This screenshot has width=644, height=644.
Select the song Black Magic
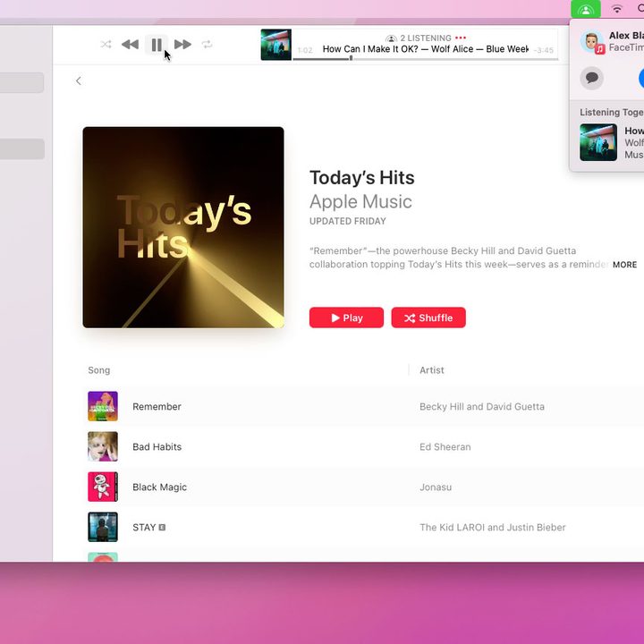pos(160,487)
